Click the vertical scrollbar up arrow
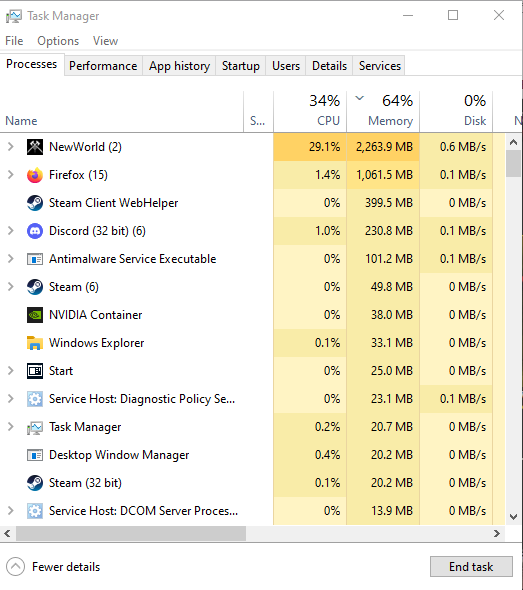The image size is (523, 590). [x=513, y=142]
